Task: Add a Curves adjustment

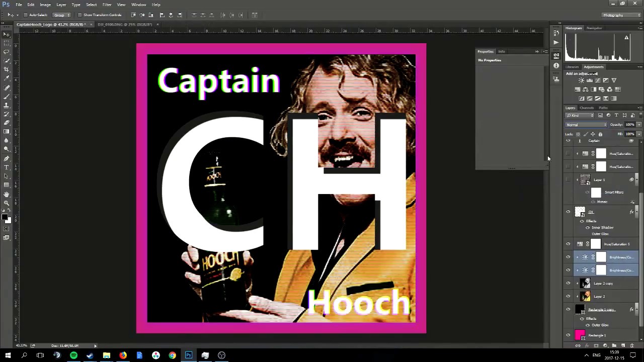Action: (x=597, y=80)
